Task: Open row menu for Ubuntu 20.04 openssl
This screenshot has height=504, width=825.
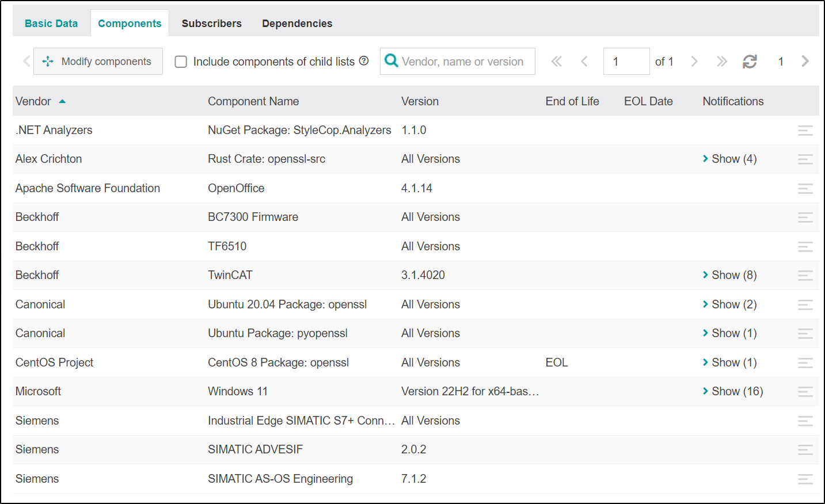Action: pos(805,305)
